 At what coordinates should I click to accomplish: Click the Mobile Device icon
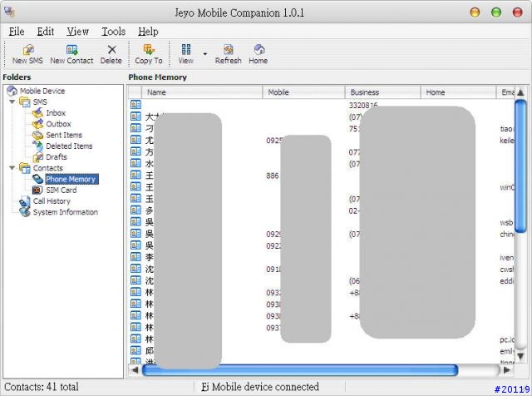click(12, 91)
